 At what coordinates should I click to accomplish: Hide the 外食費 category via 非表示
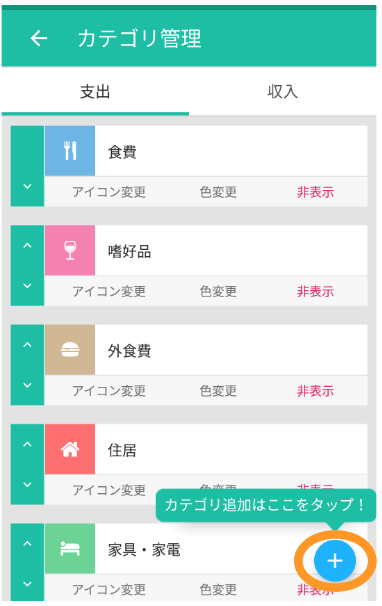[x=315, y=391]
